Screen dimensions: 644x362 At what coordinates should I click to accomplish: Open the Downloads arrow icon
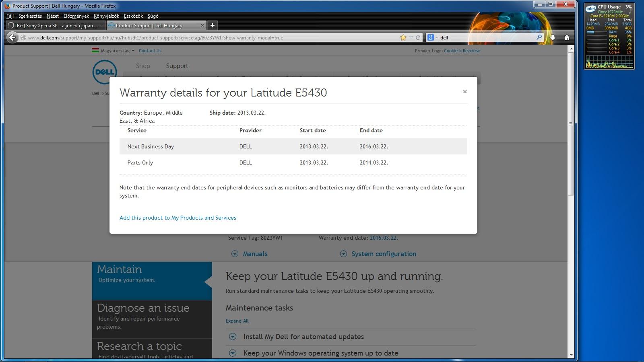pos(553,37)
